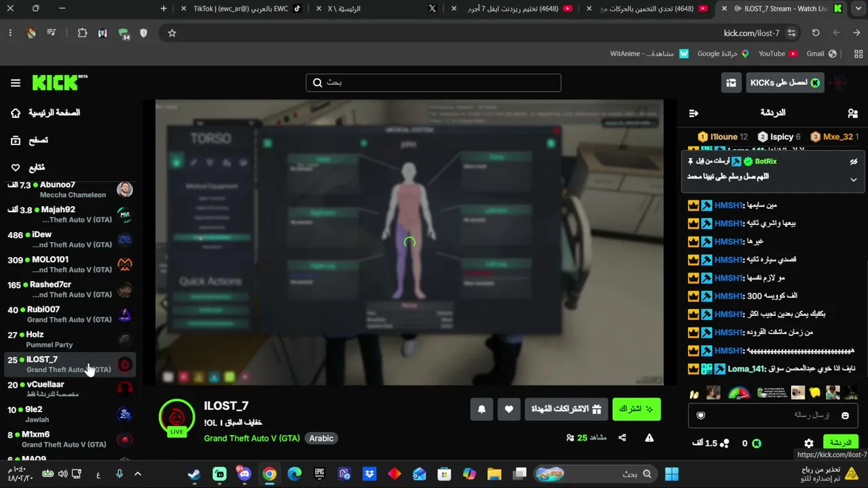This screenshot has width=868, height=488.
Task: Subscribe with the green اشتراك button
Action: (x=636, y=409)
